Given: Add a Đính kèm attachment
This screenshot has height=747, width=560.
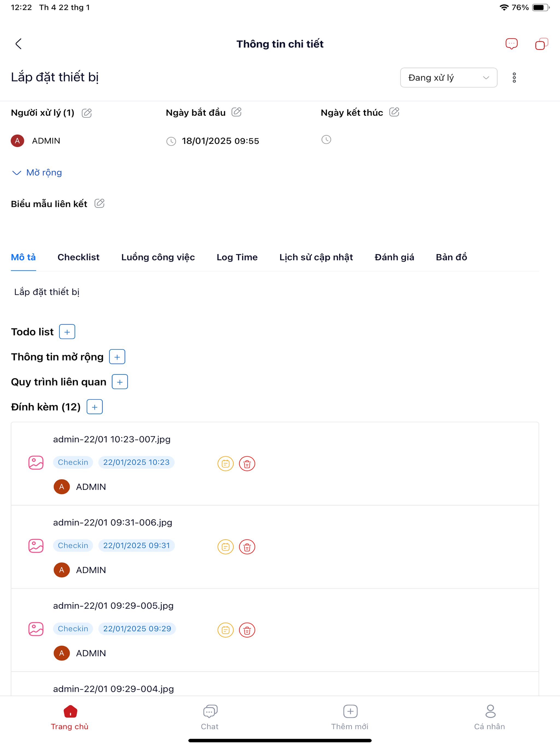Looking at the screenshot, I should click(x=95, y=407).
